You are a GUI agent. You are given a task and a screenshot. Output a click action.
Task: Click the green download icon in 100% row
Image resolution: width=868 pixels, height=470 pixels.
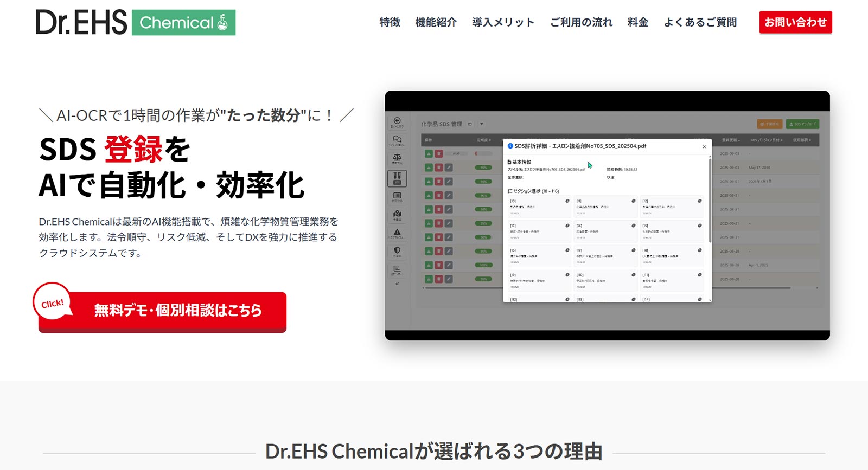click(429, 265)
